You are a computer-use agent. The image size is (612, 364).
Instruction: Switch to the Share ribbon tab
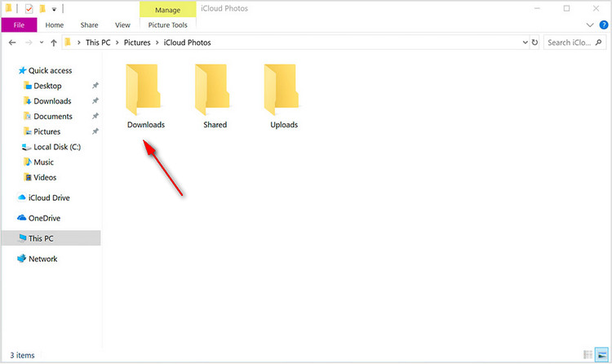pyautogui.click(x=89, y=25)
